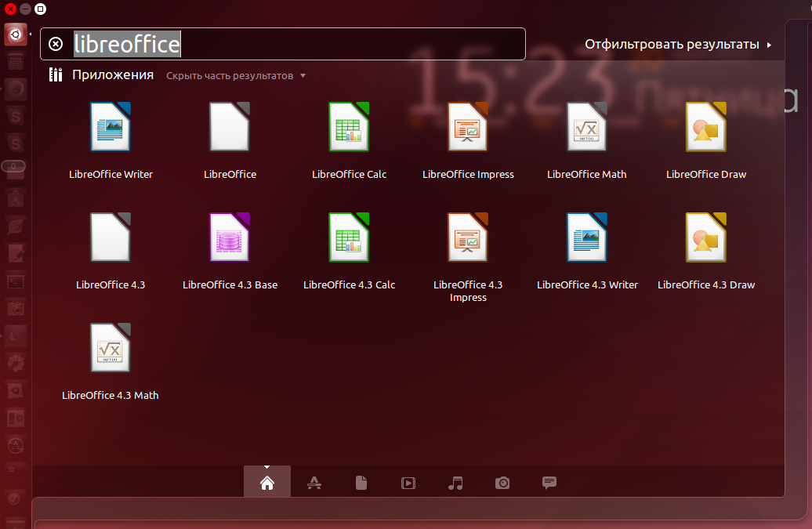Click the 'libreoffice' search input field
The height and width of the screenshot is (529, 812).
pyautogui.click(x=283, y=44)
